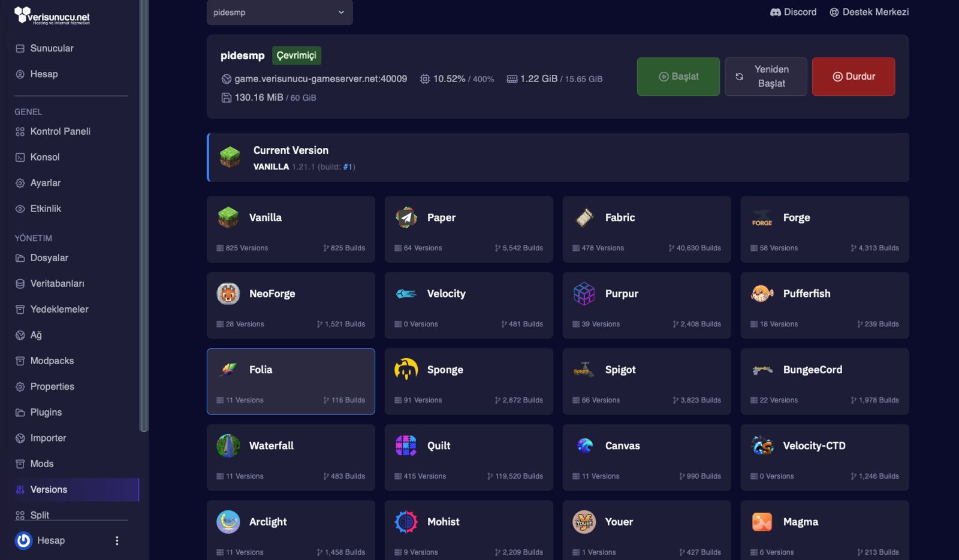This screenshot has width=959, height=560.
Task: Click the Forge anvil icon
Action: (x=762, y=218)
